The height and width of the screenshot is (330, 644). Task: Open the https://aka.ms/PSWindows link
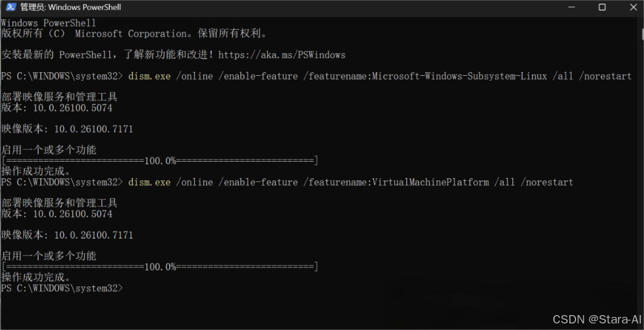(281, 55)
